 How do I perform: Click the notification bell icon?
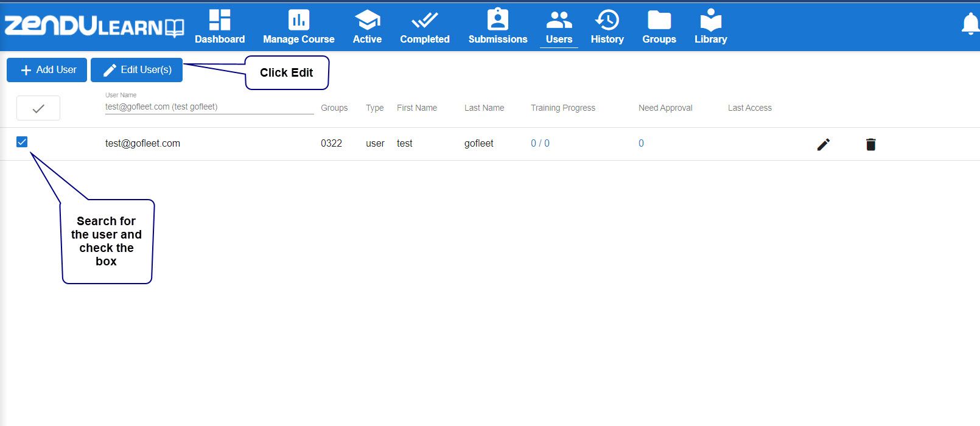(x=970, y=24)
